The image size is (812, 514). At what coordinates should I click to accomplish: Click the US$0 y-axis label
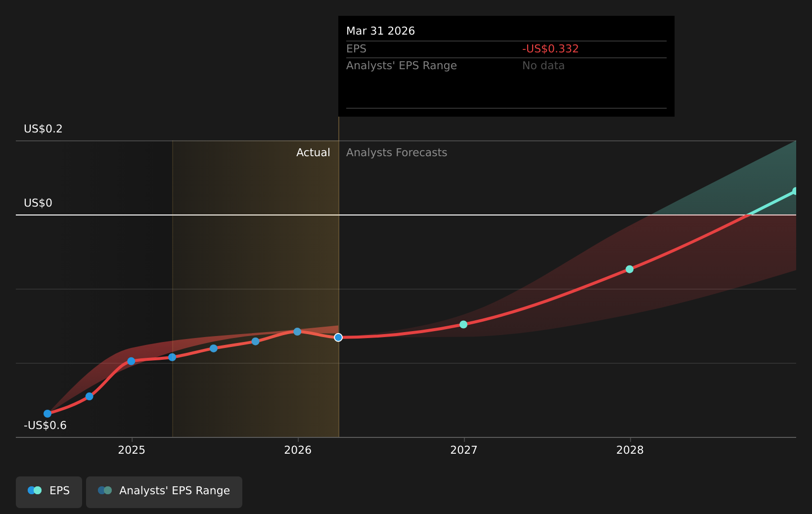pos(38,203)
